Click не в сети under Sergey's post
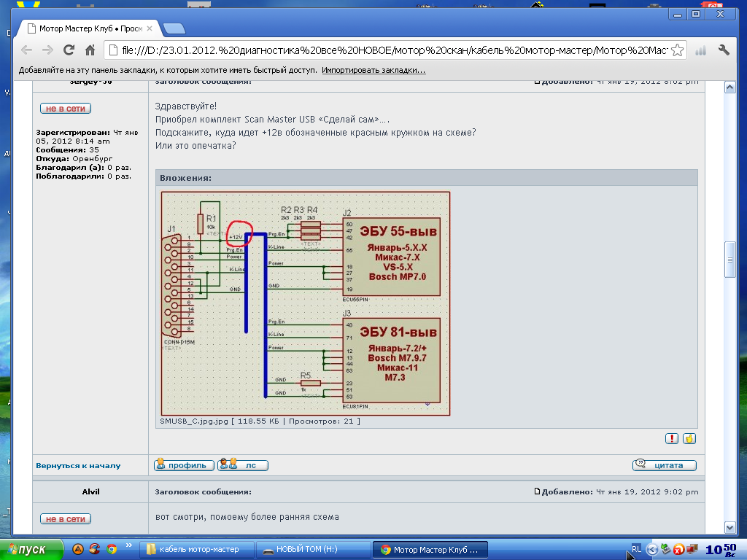The height and width of the screenshot is (560, 747). click(x=66, y=109)
